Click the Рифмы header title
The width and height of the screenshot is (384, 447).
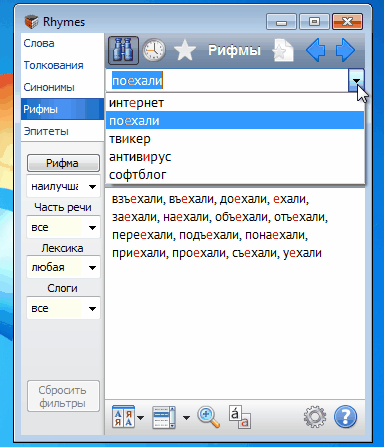pos(234,50)
